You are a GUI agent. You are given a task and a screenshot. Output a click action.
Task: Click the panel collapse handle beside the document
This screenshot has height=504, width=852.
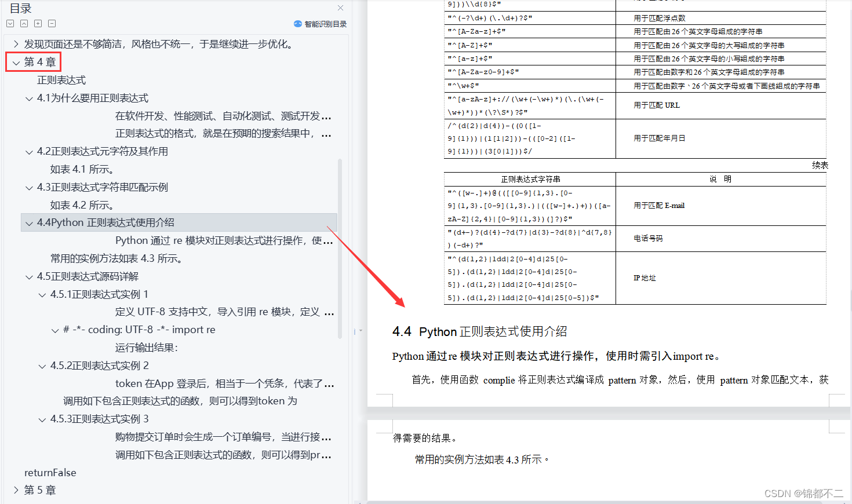354,330
